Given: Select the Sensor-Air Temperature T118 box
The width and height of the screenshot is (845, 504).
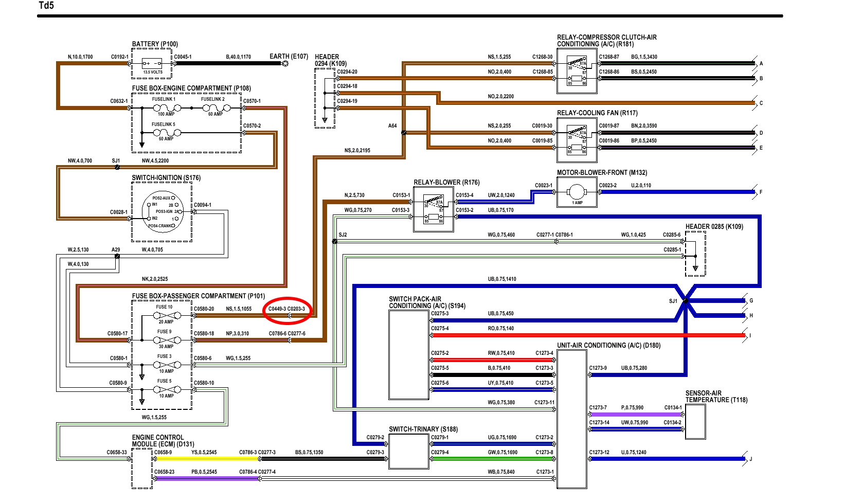Looking at the screenshot, I should click(x=695, y=421).
